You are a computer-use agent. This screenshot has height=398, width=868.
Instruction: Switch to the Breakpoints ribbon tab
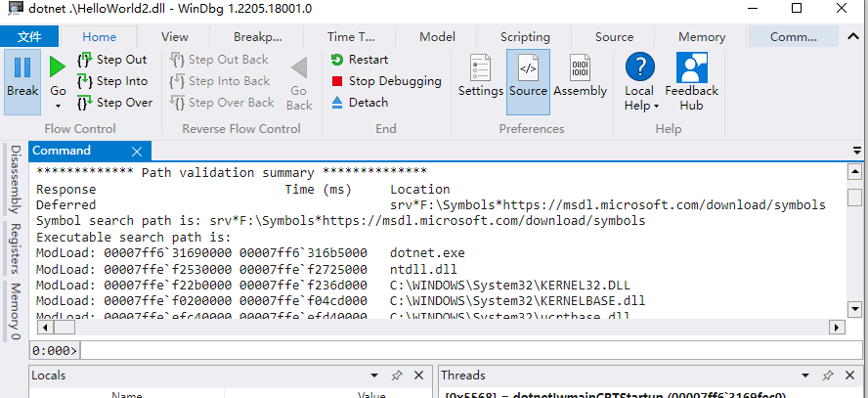coord(258,37)
